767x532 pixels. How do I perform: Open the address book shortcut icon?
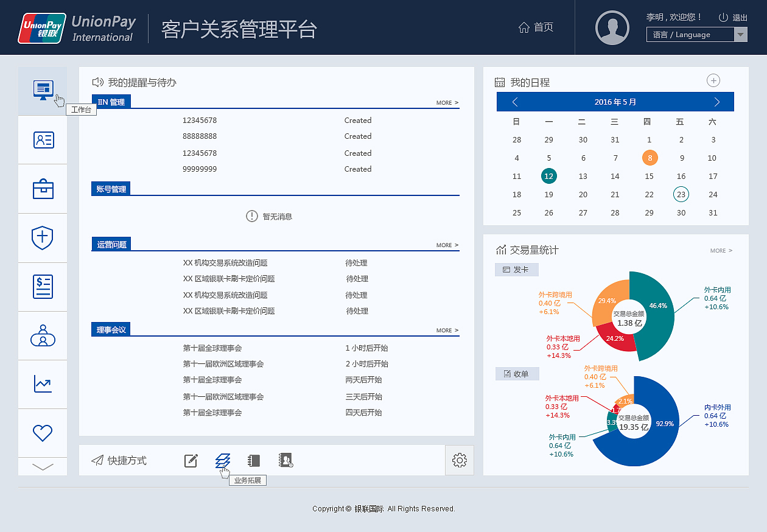285,461
